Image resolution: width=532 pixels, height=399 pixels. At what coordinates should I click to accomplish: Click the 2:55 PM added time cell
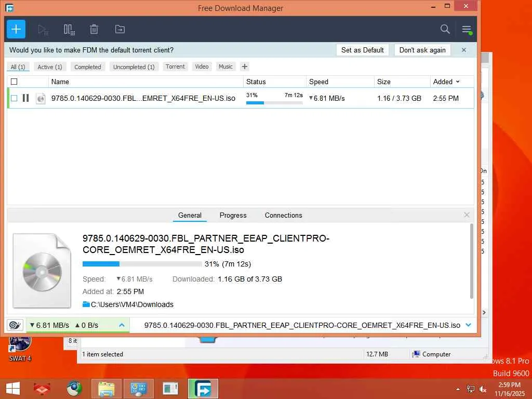pos(446,98)
